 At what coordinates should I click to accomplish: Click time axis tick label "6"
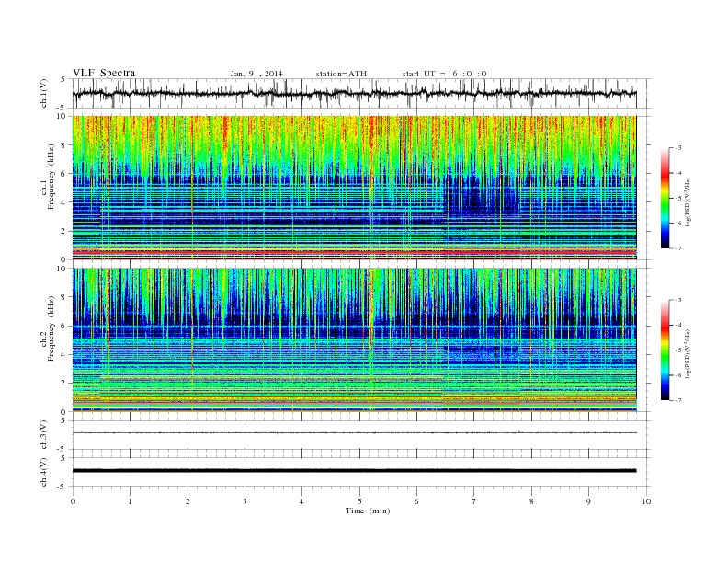coord(416,501)
